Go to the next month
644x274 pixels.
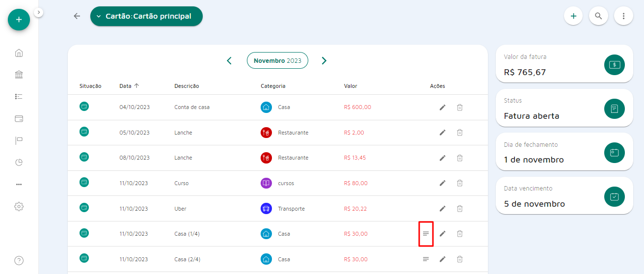coord(324,61)
